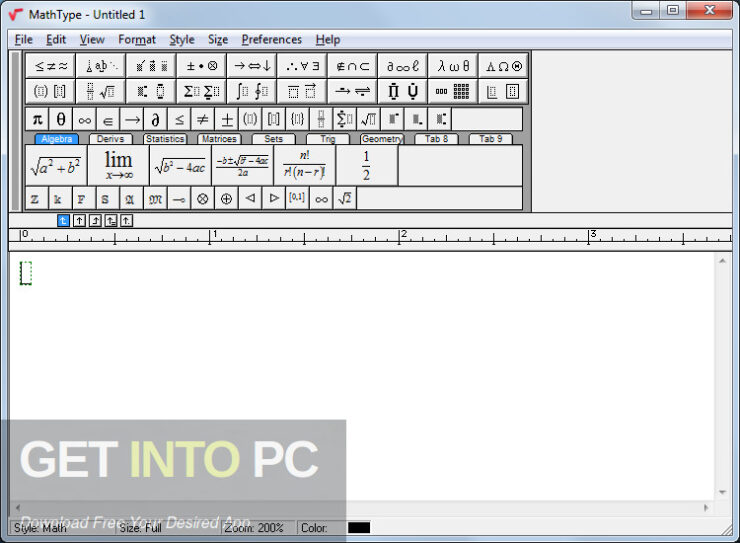Click the Zoom: 200% status entry
740x543 pixels.
pos(254,528)
